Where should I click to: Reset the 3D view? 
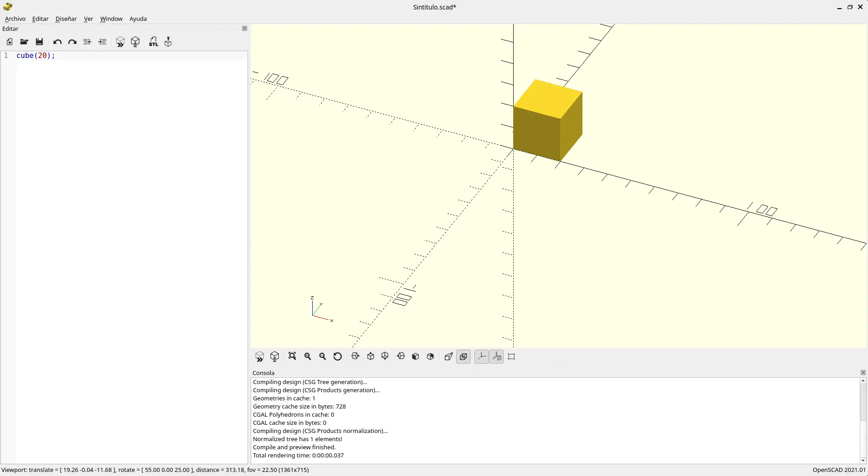point(338,356)
